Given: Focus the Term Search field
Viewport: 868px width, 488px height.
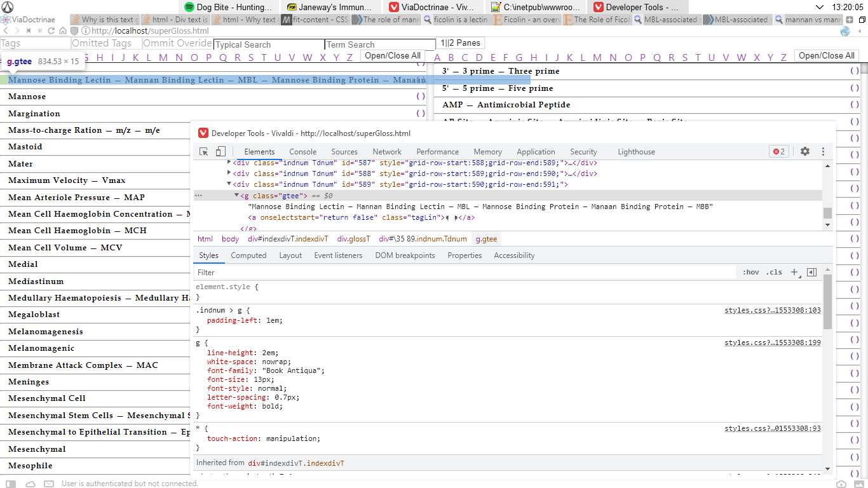Looking at the screenshot, I should [x=380, y=44].
